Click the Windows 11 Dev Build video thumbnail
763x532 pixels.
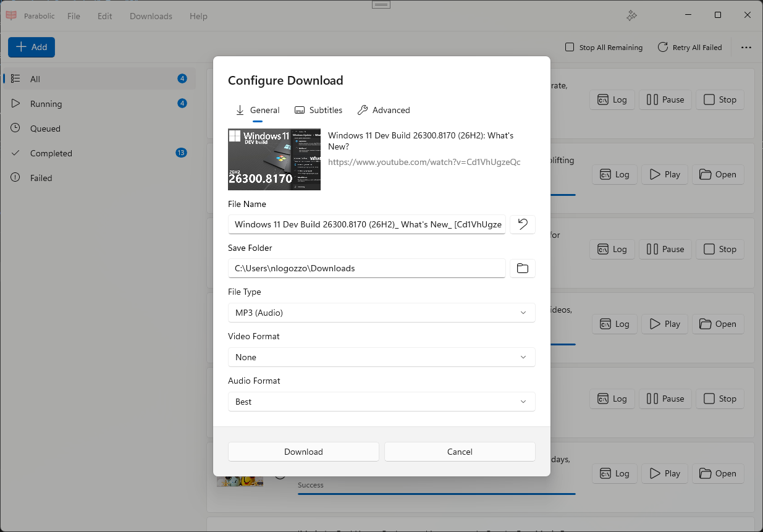point(274,159)
